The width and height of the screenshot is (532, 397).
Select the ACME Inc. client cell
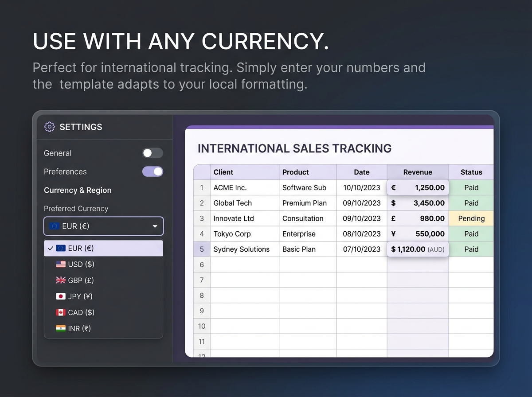tap(244, 188)
